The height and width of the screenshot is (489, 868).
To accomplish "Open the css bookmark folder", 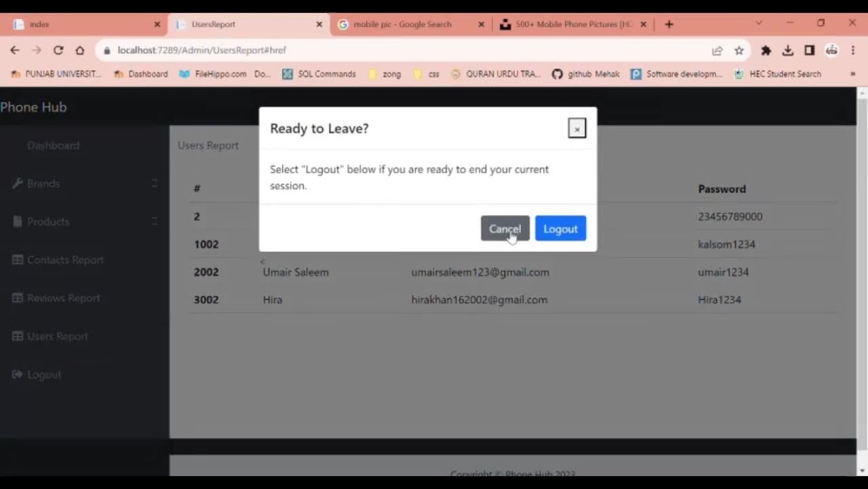I will tap(426, 74).
